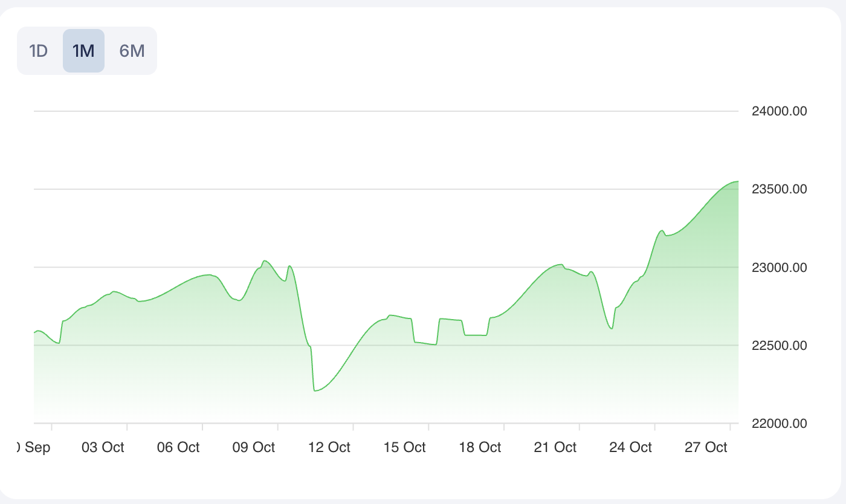Click the 18 Oct date label
The width and height of the screenshot is (846, 504).
(x=480, y=448)
